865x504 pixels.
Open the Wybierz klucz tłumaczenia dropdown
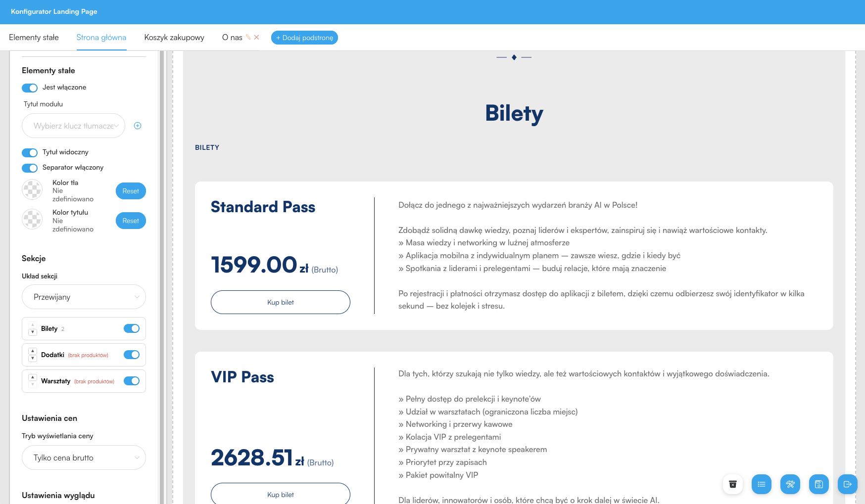[73, 126]
